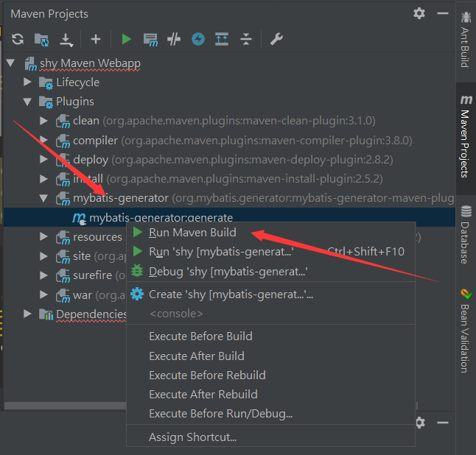This screenshot has height=455, width=476.
Task: Click the horizontal scrollbar of Maven tree
Action: point(65,406)
